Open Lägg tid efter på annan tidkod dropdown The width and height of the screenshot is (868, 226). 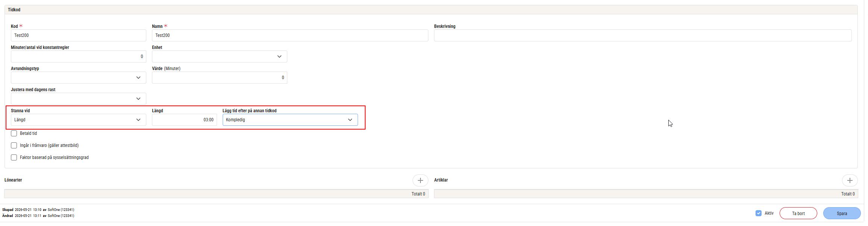point(290,120)
